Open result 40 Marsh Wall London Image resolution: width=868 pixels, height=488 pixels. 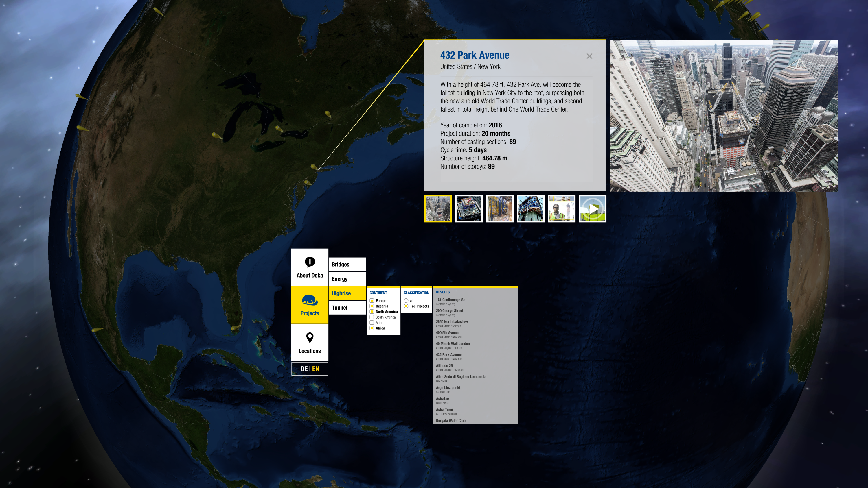(475, 345)
